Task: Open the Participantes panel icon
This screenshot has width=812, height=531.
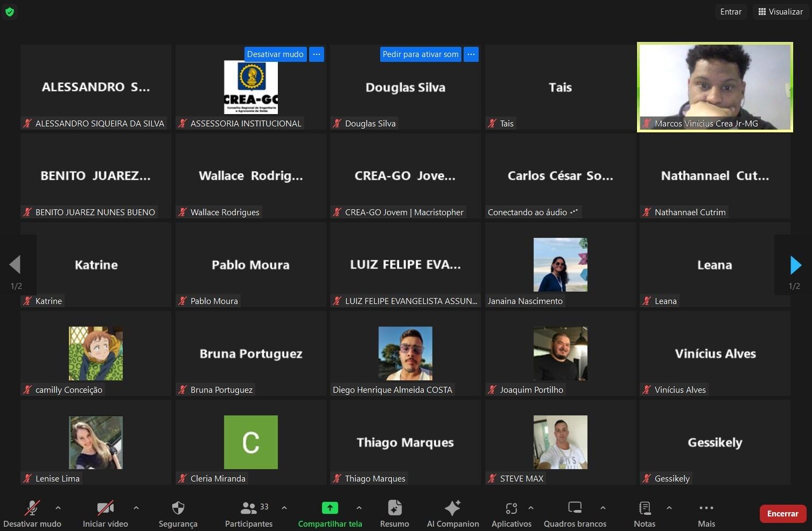Action: point(249,507)
